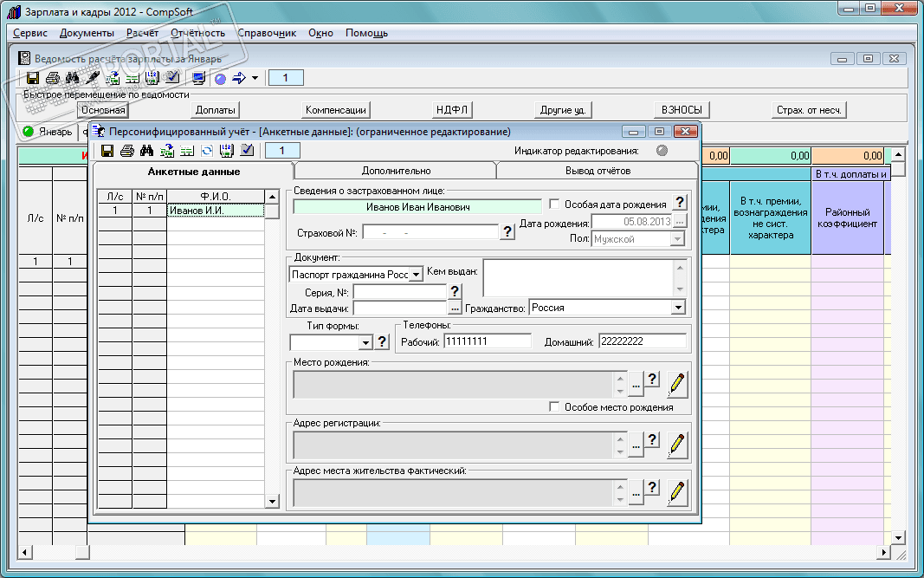Open the Справочник menu

pos(267,33)
